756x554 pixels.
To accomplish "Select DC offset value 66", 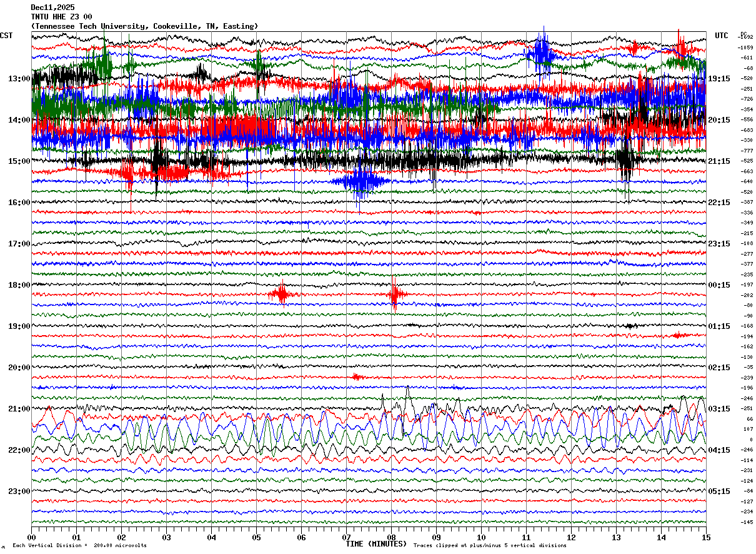I will pos(749,419).
